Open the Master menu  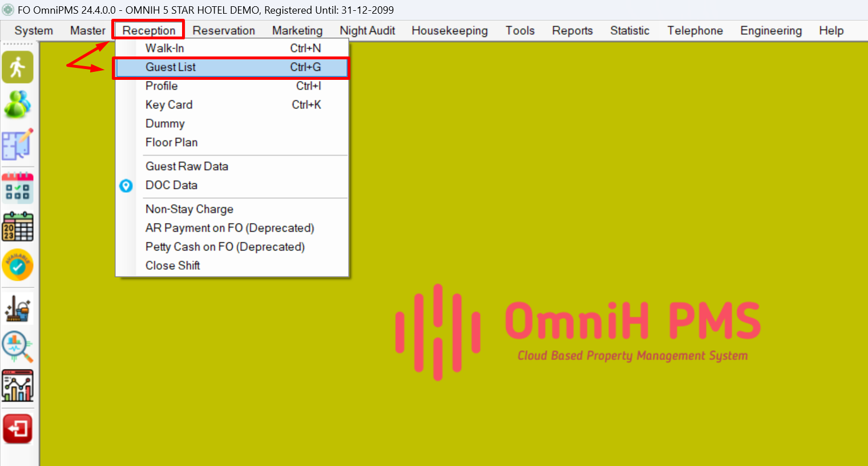click(x=88, y=31)
